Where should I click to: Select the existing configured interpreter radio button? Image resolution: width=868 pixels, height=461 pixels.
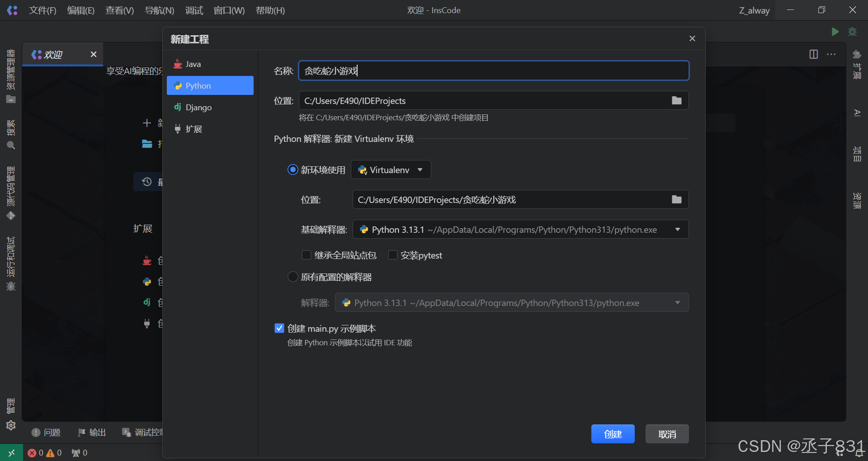click(x=293, y=277)
